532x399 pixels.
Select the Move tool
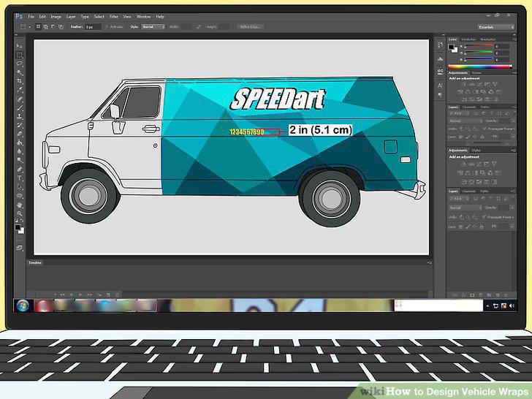[19, 46]
